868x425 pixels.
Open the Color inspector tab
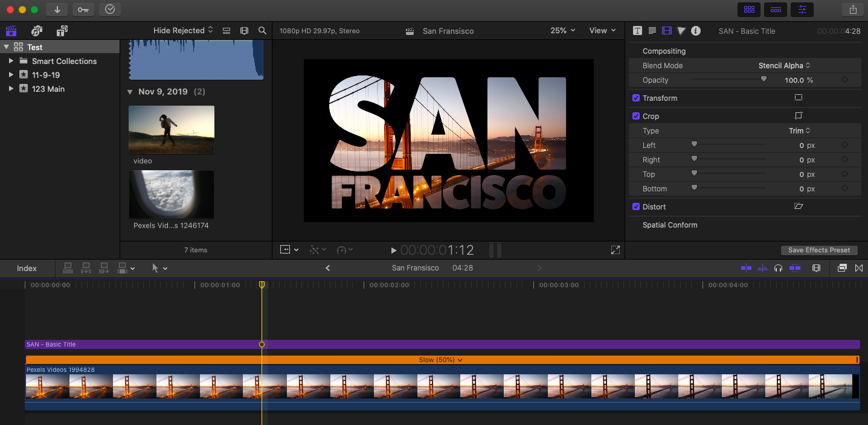point(681,31)
